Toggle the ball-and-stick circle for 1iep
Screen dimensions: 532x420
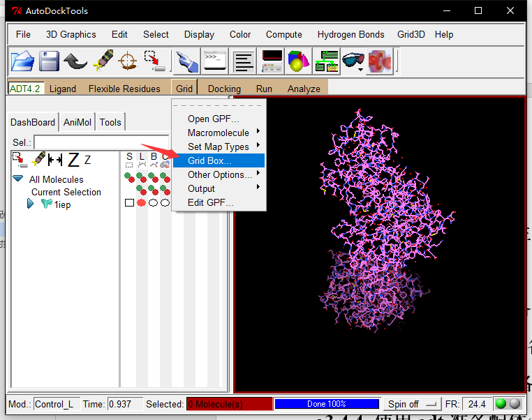(x=154, y=203)
